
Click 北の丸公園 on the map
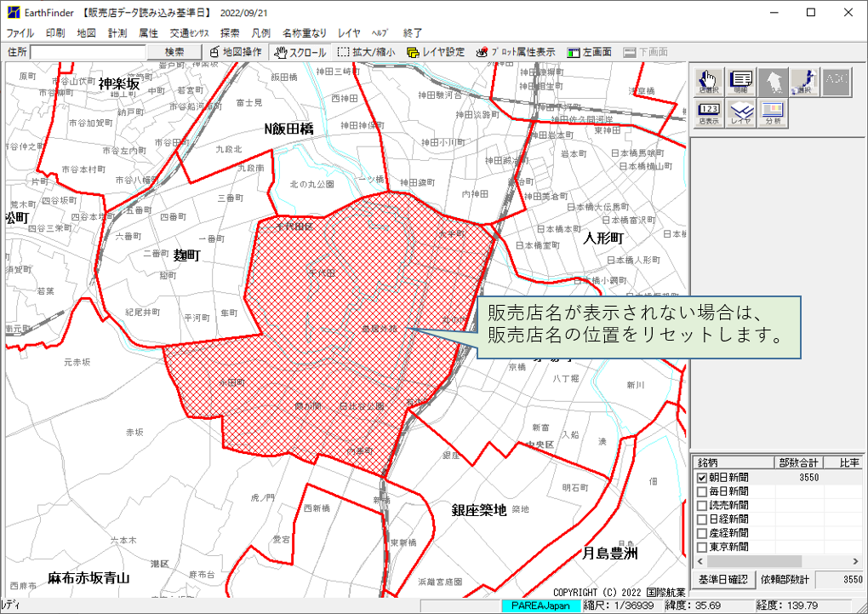(311, 184)
